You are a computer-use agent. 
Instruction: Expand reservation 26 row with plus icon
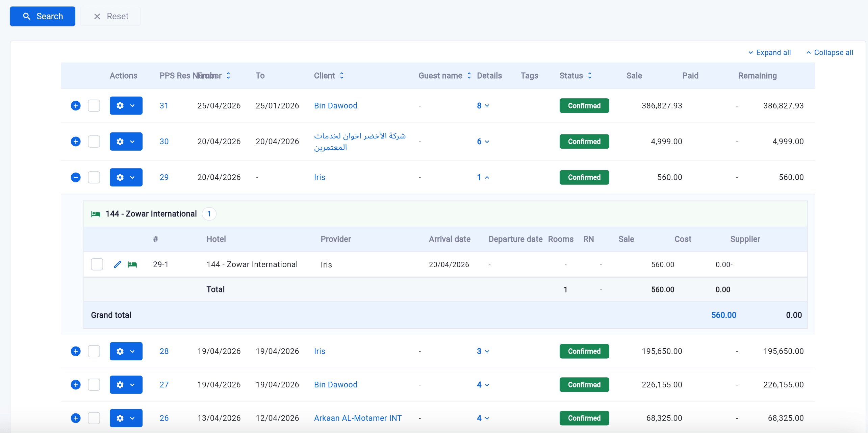(x=76, y=418)
